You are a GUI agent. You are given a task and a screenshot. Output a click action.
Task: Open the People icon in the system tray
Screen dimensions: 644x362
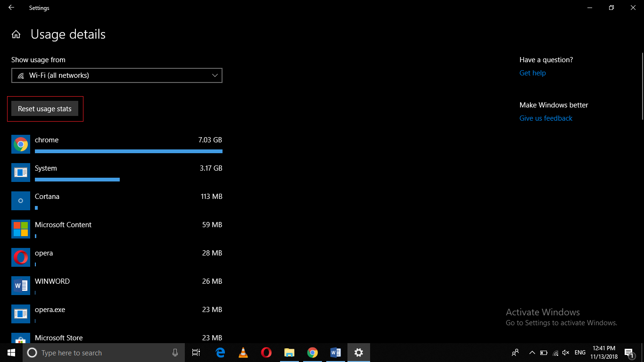click(515, 353)
